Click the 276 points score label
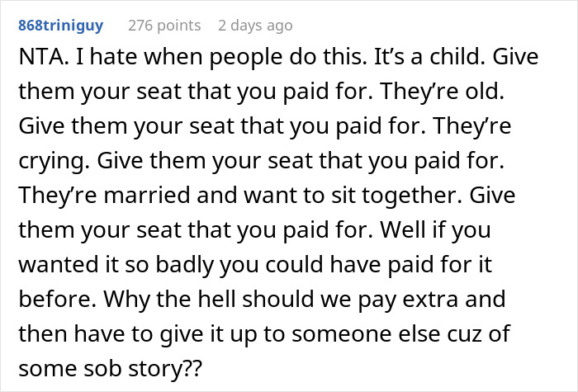Viewport: 578px width, 392px height. tap(164, 26)
